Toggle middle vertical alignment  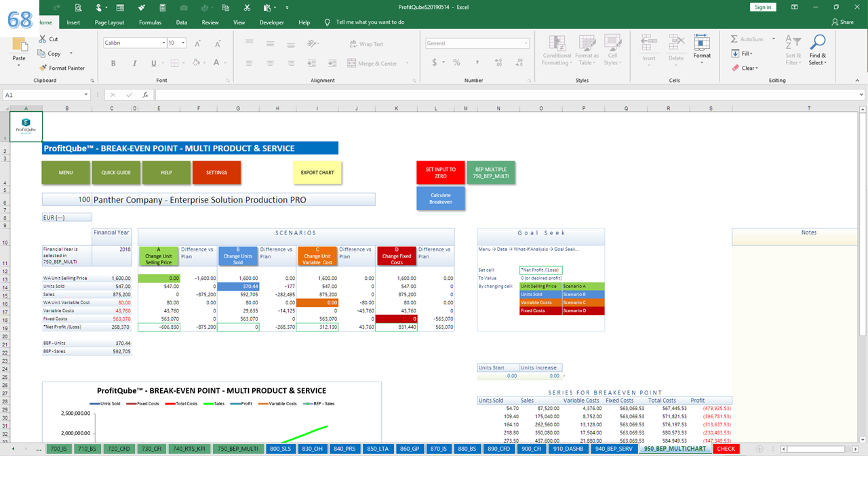click(x=271, y=44)
